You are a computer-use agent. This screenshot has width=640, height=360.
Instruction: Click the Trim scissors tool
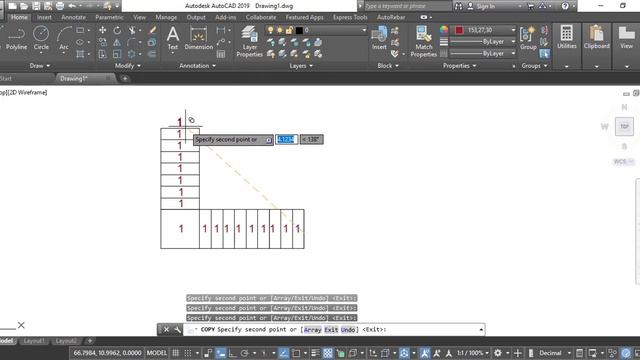[x=132, y=30]
